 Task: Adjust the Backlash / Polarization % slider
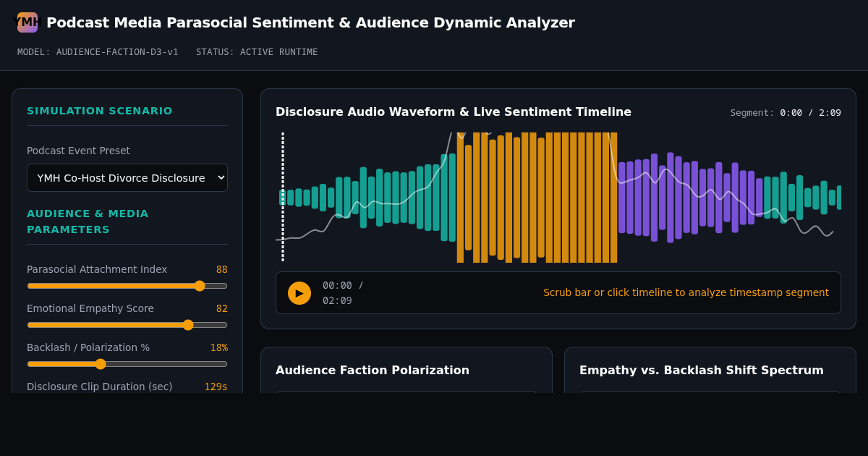point(127,364)
